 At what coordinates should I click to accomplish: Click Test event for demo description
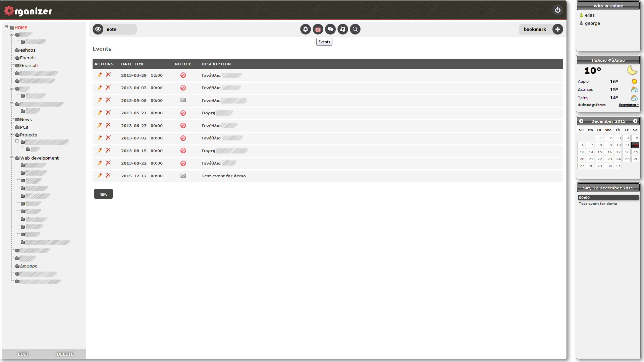[x=224, y=176]
